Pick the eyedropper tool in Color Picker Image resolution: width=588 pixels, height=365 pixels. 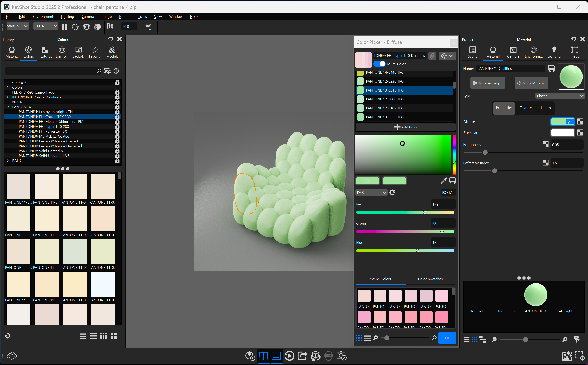pyautogui.click(x=444, y=181)
